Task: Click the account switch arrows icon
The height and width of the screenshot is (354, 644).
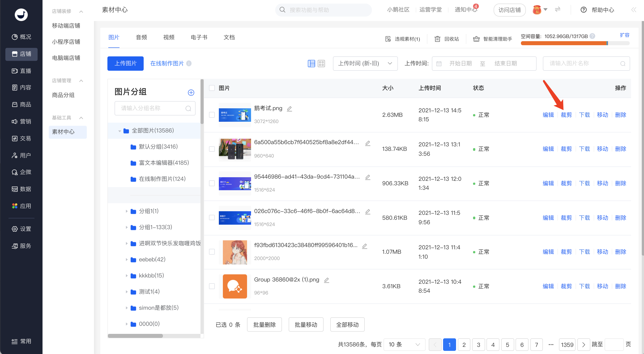Action: click(557, 10)
